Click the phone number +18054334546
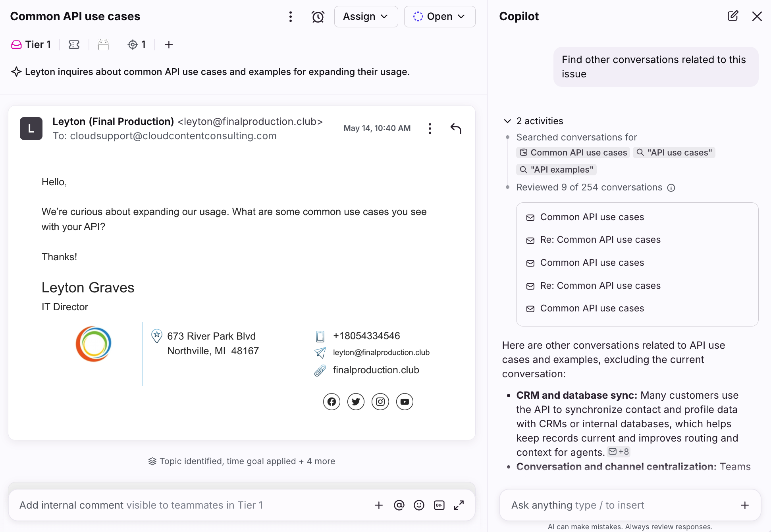The height and width of the screenshot is (532, 771). 366,336
